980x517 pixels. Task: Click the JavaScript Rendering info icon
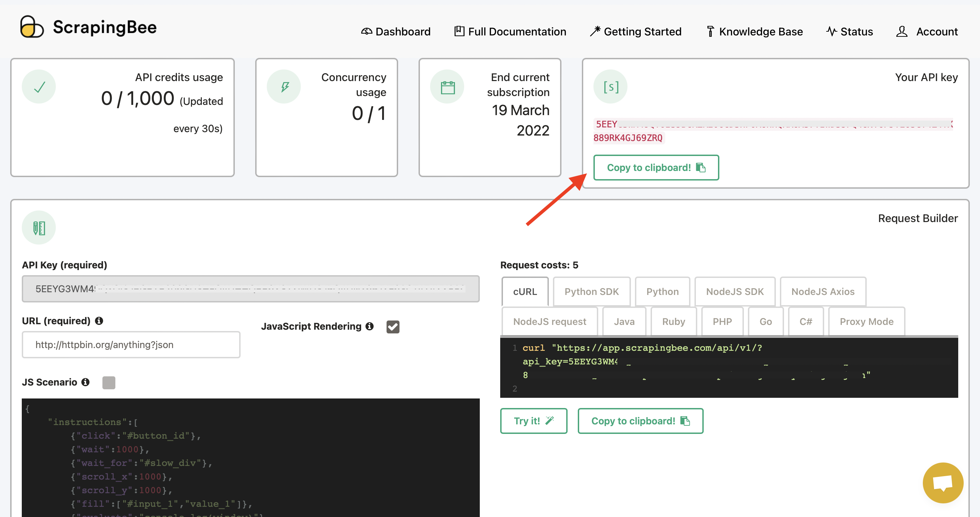coord(370,326)
